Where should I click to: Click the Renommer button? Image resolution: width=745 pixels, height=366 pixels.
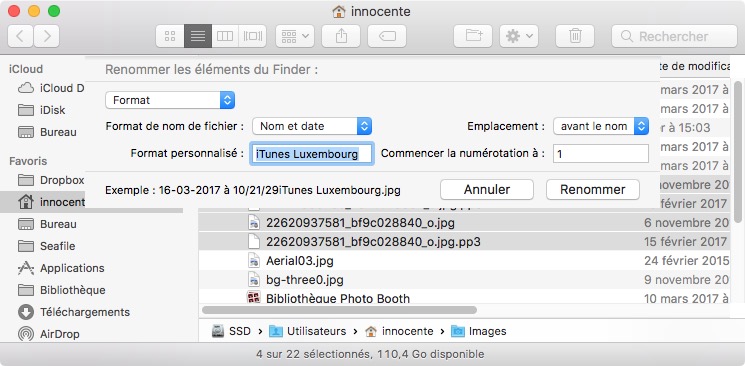click(x=592, y=190)
